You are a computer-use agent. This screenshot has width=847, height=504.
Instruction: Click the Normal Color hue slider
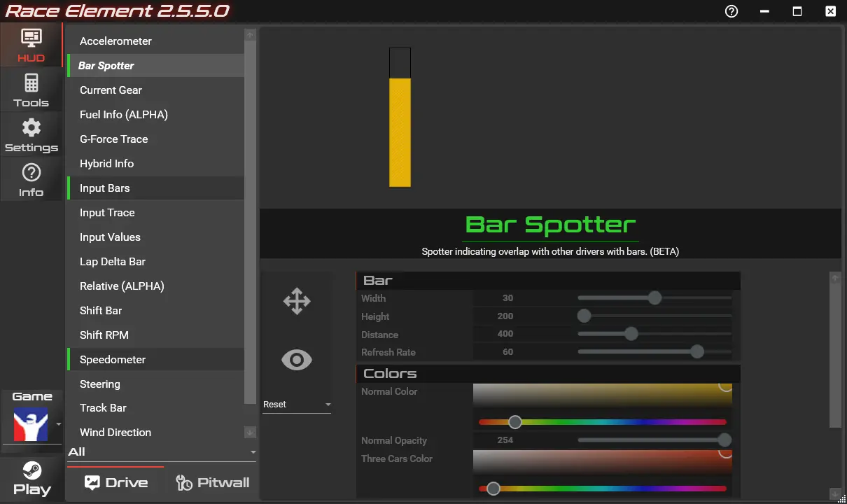(x=602, y=422)
